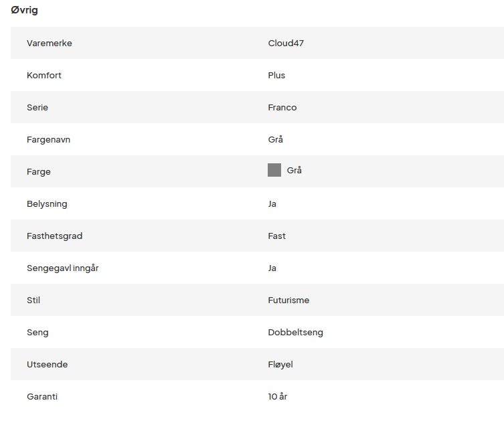Screen dimensions: 504x425
Task: Select the Fløyel appearance value
Action: pos(280,364)
